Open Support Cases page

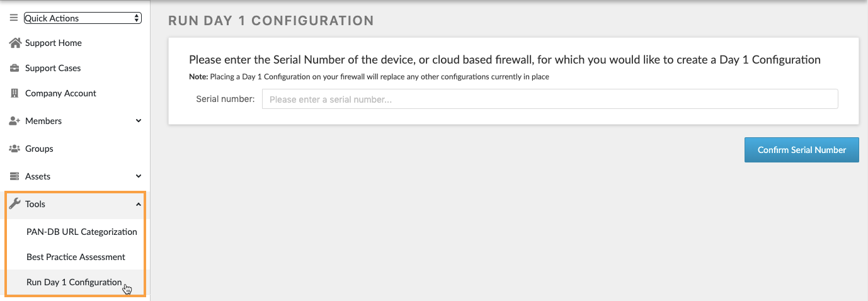point(53,68)
